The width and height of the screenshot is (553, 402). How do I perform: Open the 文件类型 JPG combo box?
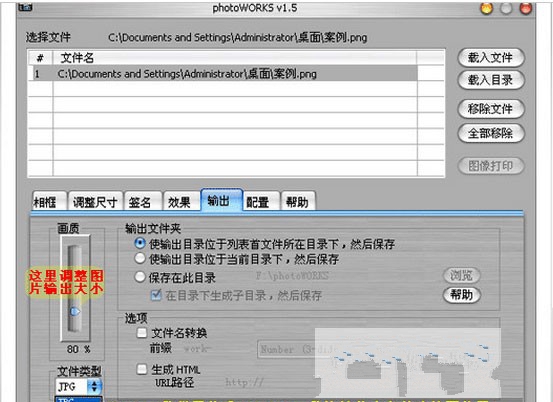point(79,386)
